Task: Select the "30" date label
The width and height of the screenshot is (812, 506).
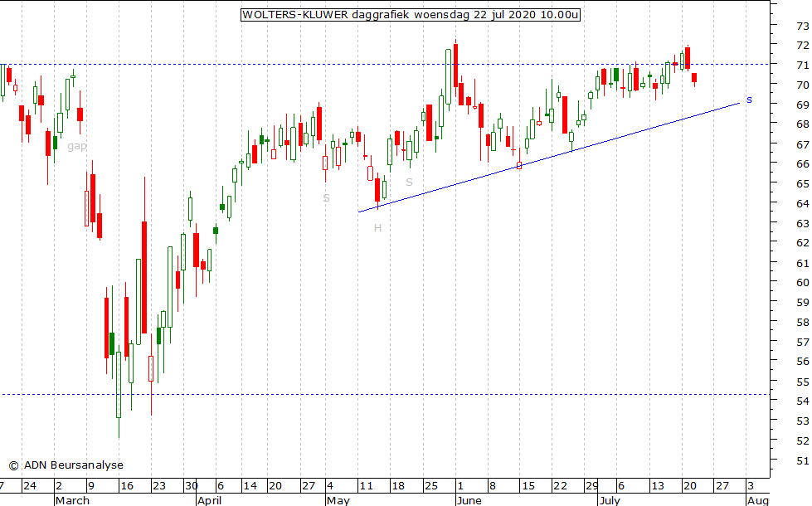Action: tap(192, 486)
